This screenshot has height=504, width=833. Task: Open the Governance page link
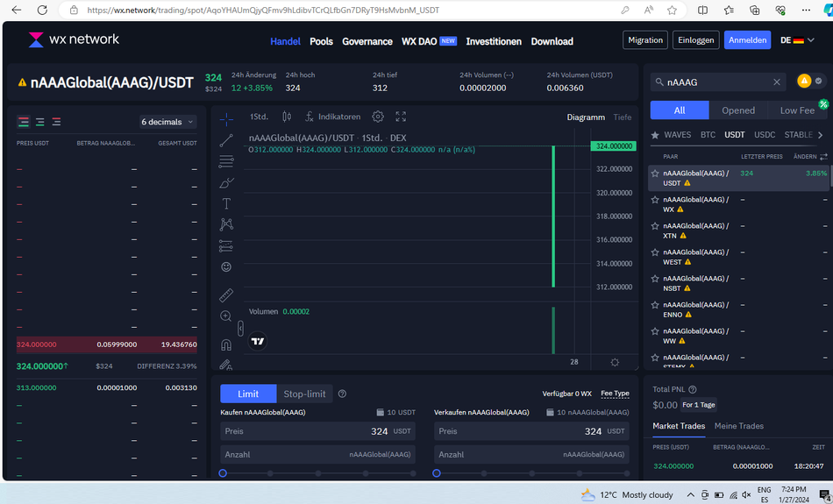tap(367, 41)
